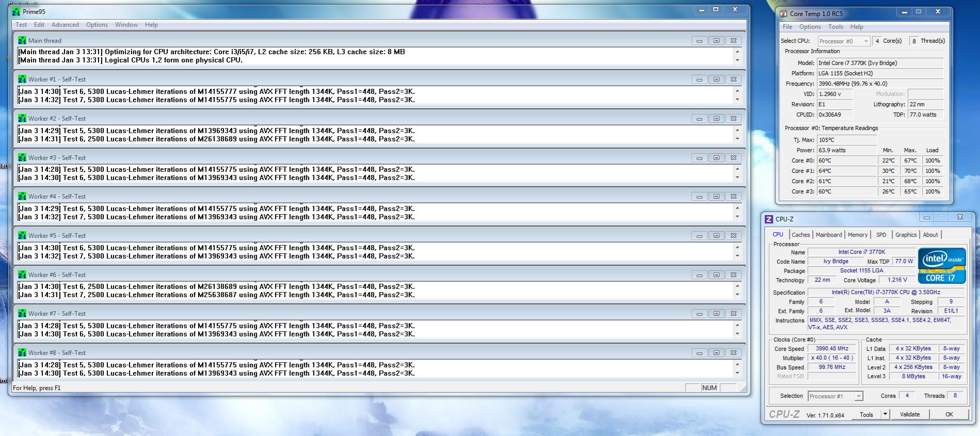
Task: Open Options menu in Core Temp
Action: 810,27
